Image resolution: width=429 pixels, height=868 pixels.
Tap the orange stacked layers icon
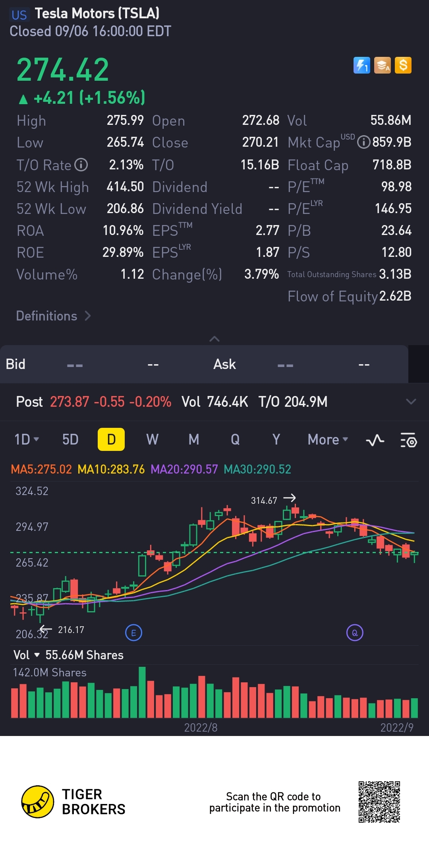click(x=383, y=65)
